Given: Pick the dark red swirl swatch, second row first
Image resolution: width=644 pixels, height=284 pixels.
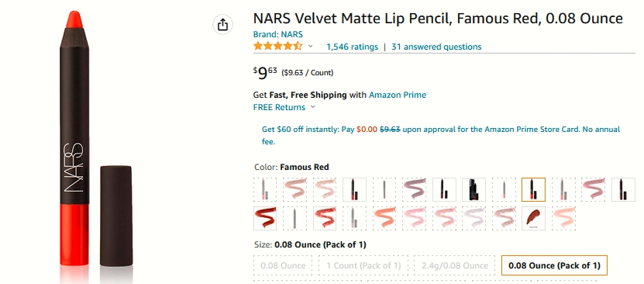Looking at the screenshot, I should pos(265,218).
